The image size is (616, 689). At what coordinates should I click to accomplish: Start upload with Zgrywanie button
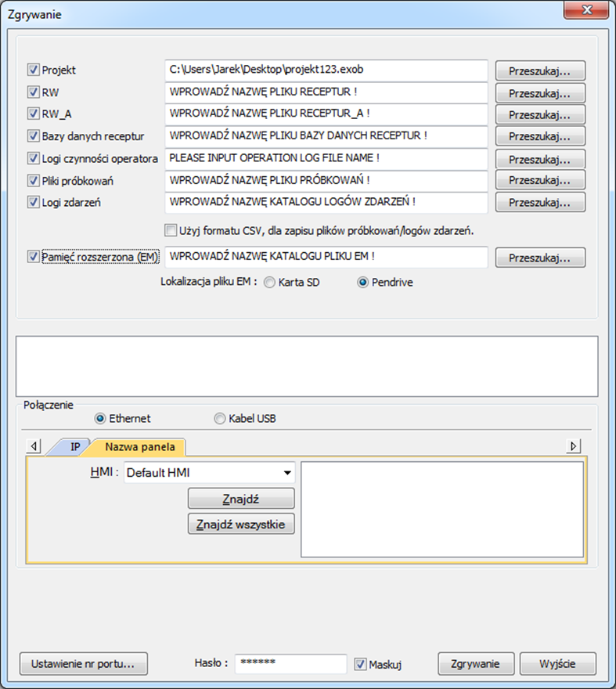[x=476, y=663]
